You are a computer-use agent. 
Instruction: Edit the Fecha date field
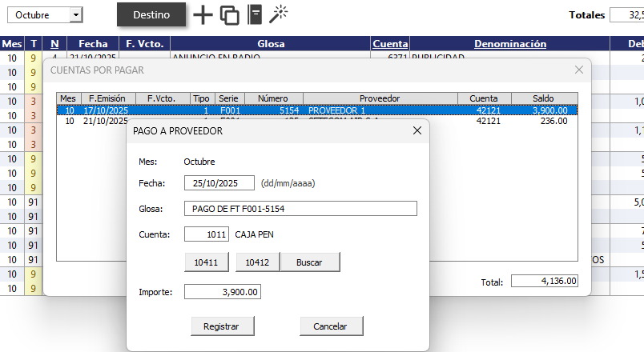click(x=219, y=183)
